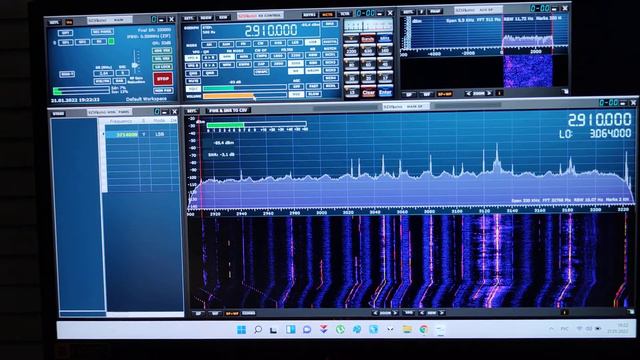Adjust the green squelch level bar

(245, 89)
